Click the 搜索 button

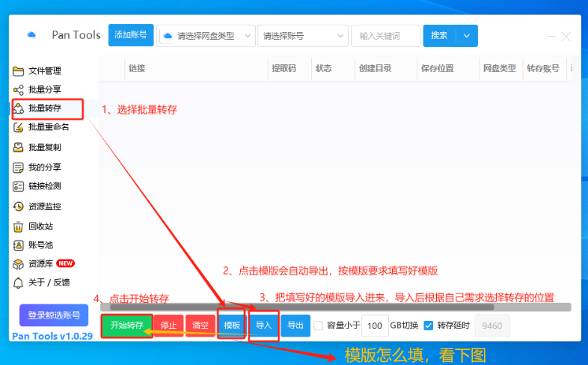click(x=439, y=36)
